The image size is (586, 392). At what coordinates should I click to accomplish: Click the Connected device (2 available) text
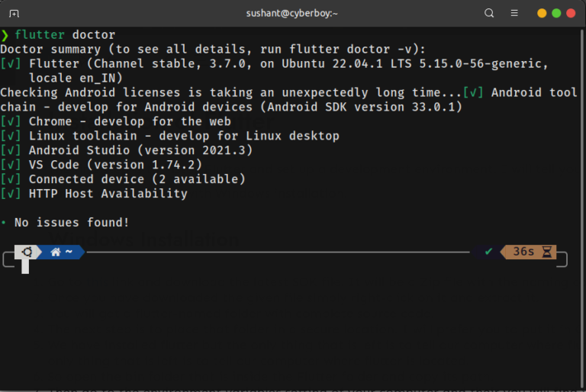click(137, 179)
